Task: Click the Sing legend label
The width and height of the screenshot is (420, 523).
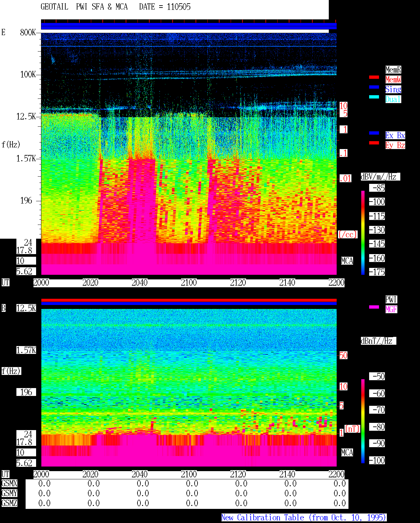Action: pos(393,89)
